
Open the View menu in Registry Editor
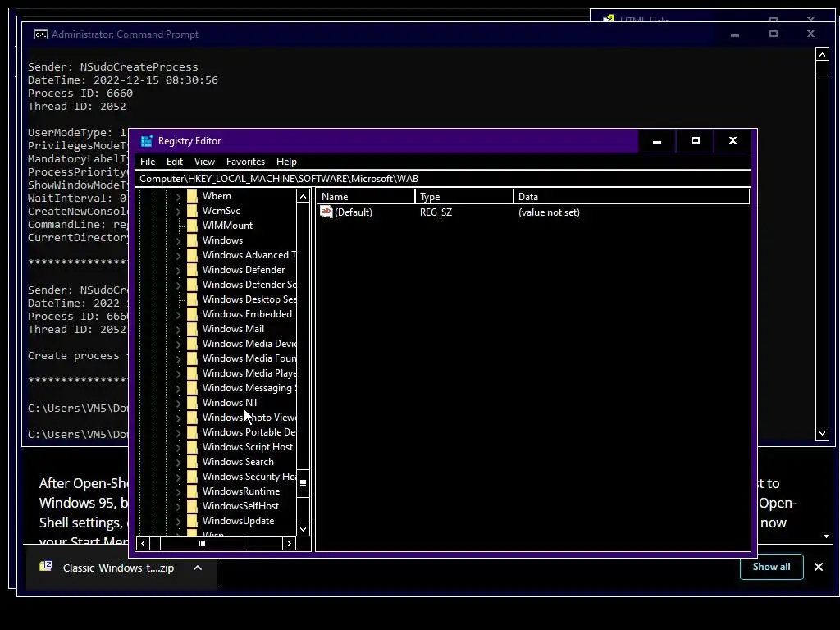click(x=204, y=162)
